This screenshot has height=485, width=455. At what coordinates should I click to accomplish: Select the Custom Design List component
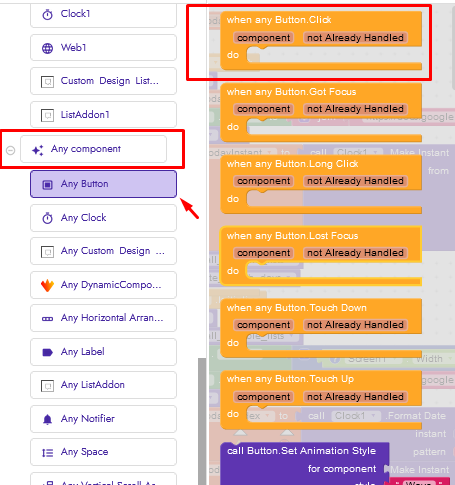tap(103, 81)
